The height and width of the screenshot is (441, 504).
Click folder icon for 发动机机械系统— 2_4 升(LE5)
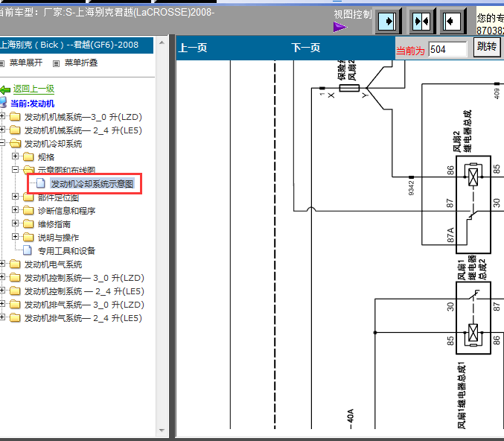pyautogui.click(x=15, y=130)
